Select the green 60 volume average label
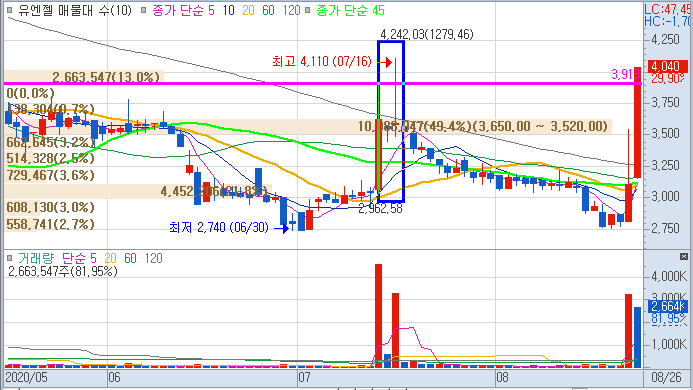This screenshot has height=390, width=693. click(130, 258)
